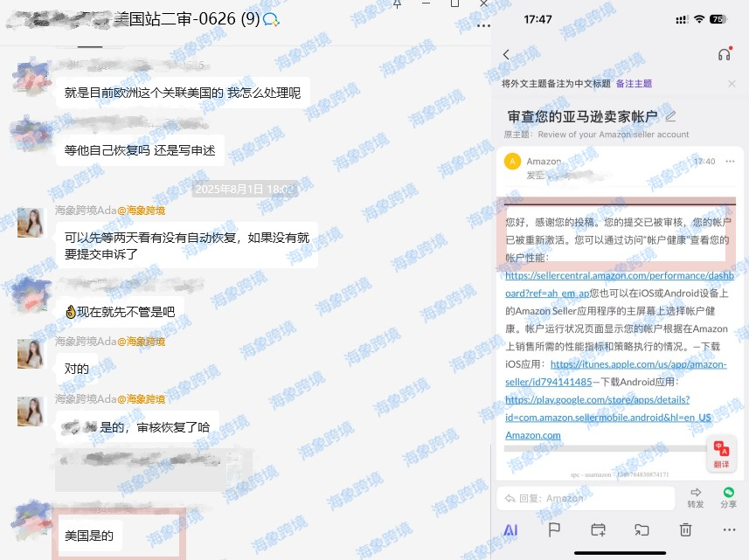Click the phone battery indicator

click(x=718, y=19)
